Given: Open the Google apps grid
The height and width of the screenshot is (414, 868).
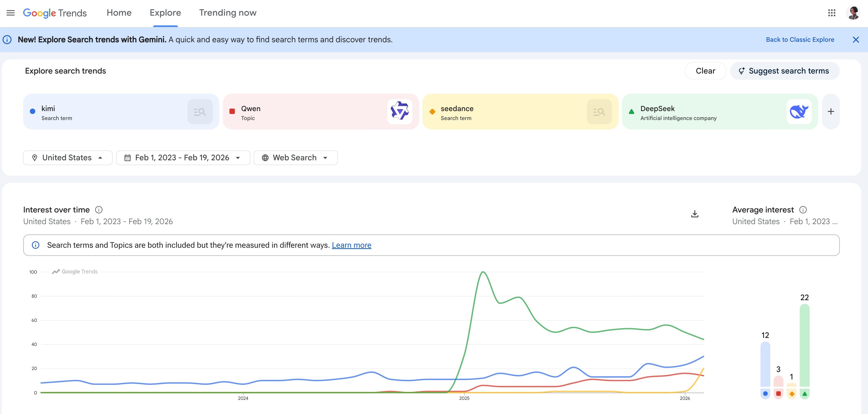Looking at the screenshot, I should (x=831, y=13).
